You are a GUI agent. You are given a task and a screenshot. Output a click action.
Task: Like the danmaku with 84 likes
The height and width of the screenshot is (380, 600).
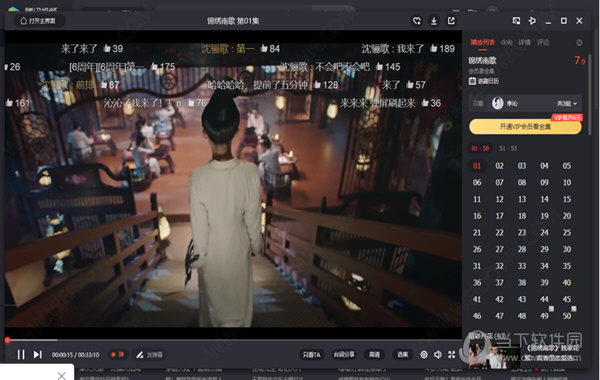[264, 48]
